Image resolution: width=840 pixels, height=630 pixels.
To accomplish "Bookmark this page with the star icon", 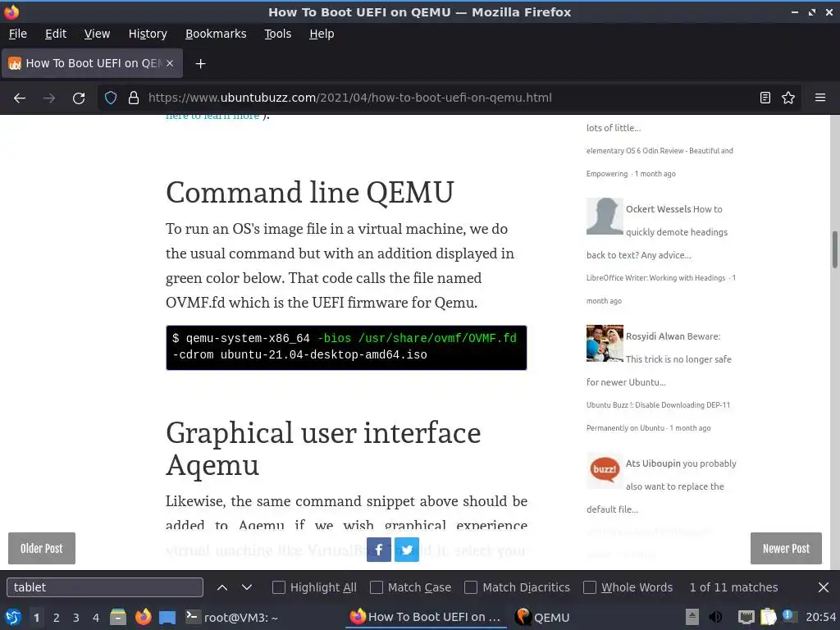I will [x=788, y=98].
